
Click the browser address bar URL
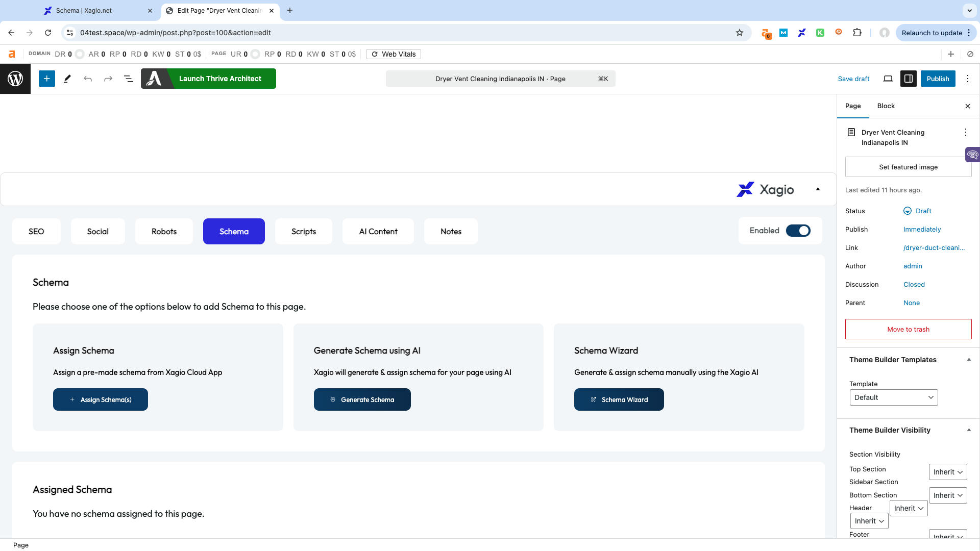[x=175, y=33]
